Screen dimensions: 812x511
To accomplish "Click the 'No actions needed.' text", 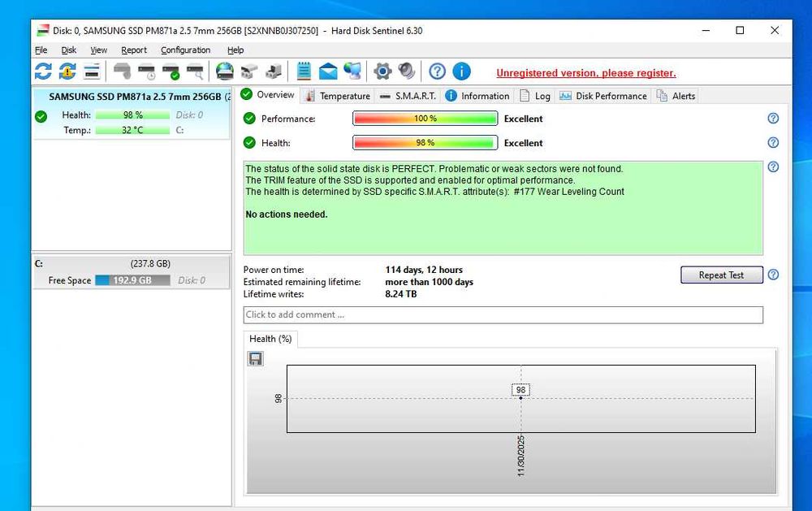I will tap(287, 214).
